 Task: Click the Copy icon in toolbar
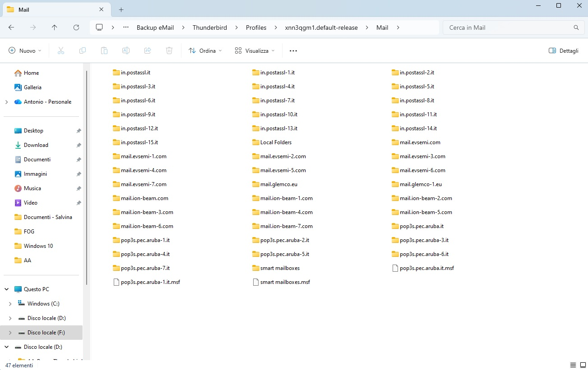[x=83, y=51]
